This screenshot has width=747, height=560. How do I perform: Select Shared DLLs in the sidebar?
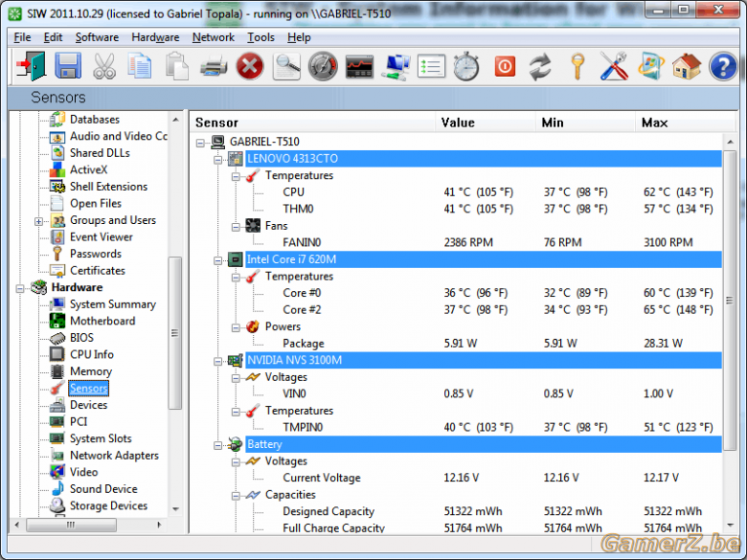(100, 153)
